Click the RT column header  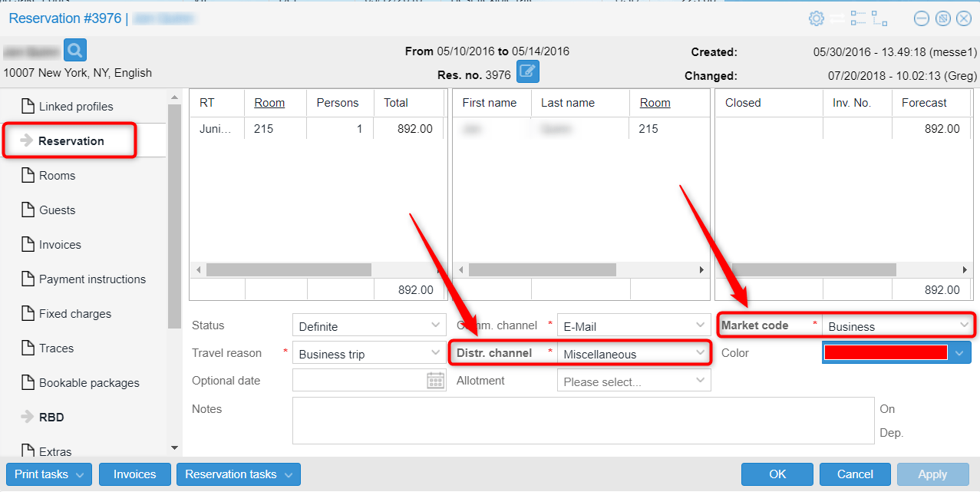coord(207,103)
